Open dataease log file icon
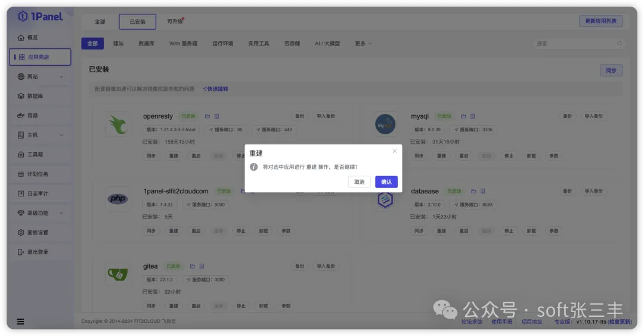Viewport: 644px width, 336px height. pyautogui.click(x=483, y=191)
